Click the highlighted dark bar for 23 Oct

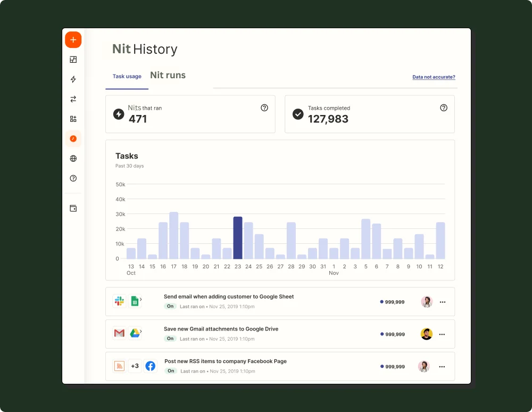pyautogui.click(x=237, y=237)
